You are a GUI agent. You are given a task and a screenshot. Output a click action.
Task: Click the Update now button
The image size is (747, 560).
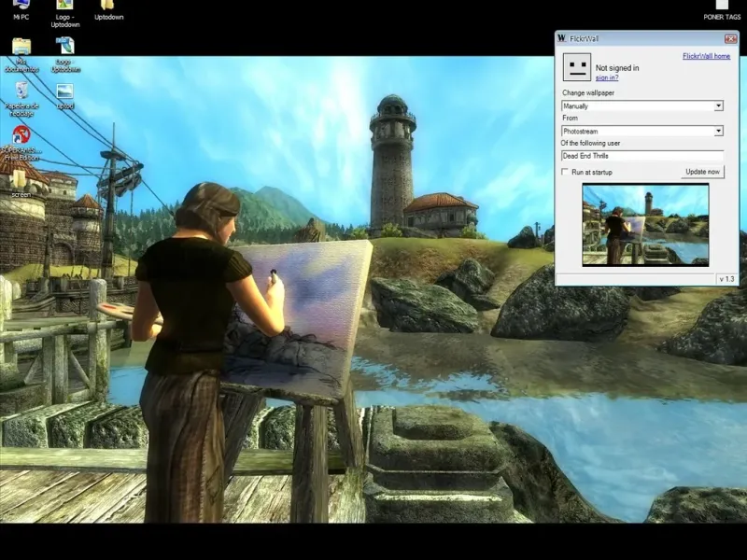703,172
